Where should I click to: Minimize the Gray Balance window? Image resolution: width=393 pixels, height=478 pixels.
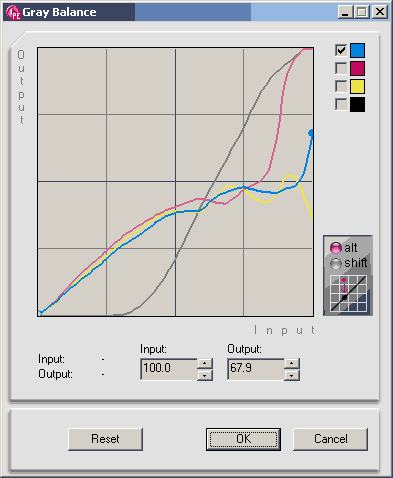click(345, 12)
